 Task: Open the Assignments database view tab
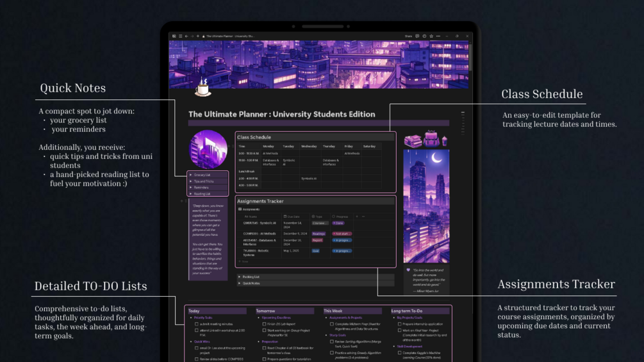click(x=249, y=210)
